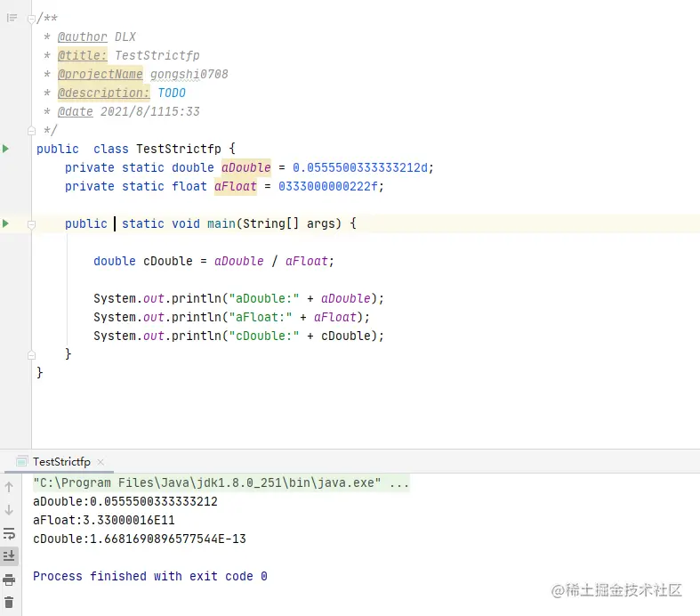Viewport: 700px width, 616px height.
Task: Toggle the rendered doc comment view icon
Action: click(x=12, y=18)
